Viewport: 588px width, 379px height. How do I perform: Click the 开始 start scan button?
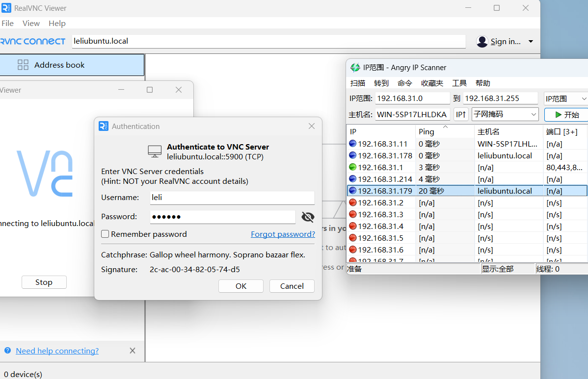[567, 115]
